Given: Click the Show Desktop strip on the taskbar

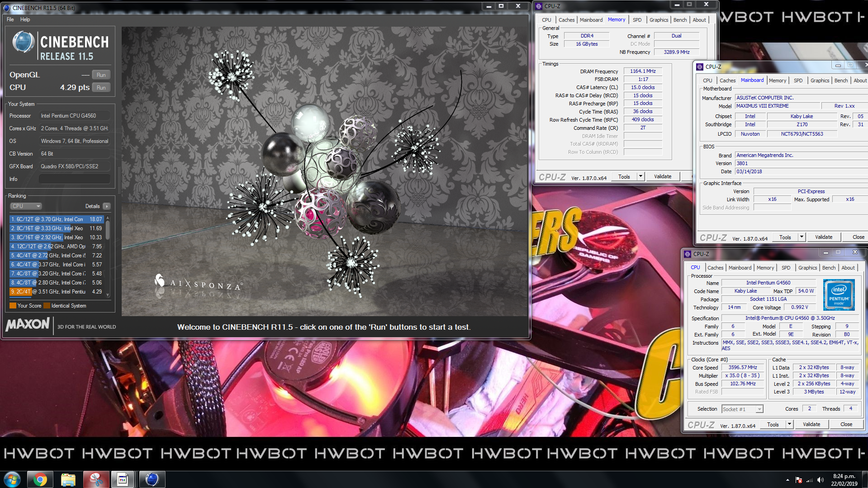Looking at the screenshot, I should [x=865, y=479].
